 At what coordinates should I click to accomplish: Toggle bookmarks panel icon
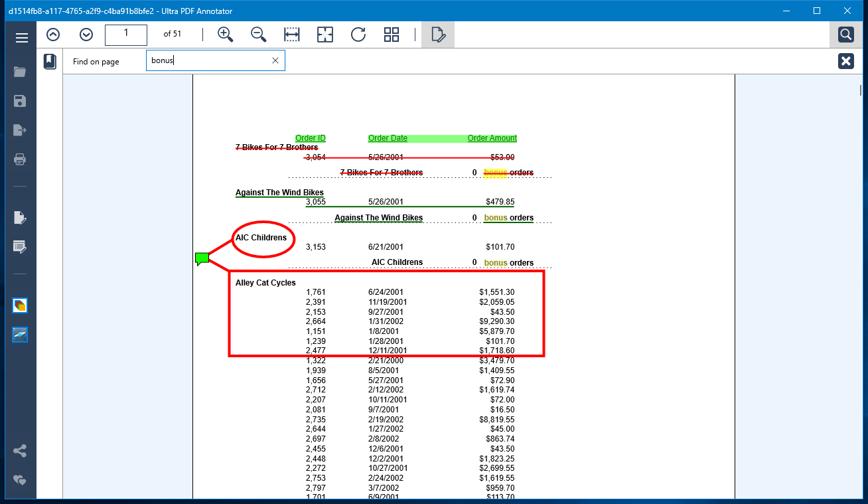[50, 62]
